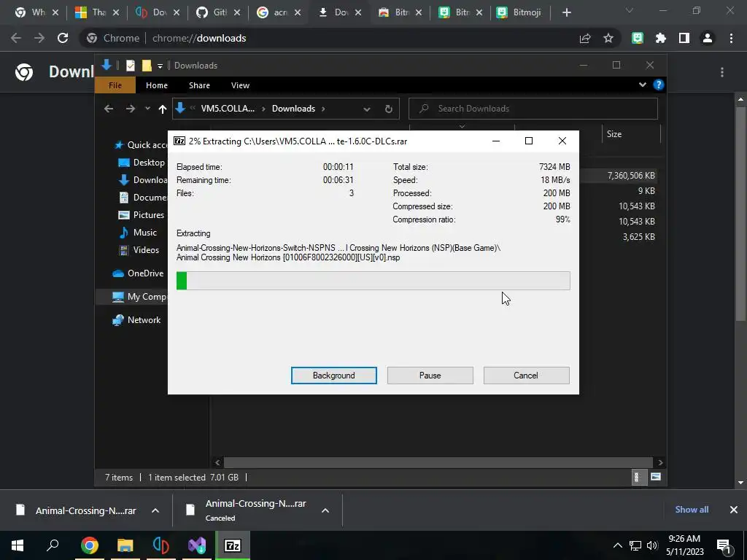Open Explorer help icon

point(659,85)
